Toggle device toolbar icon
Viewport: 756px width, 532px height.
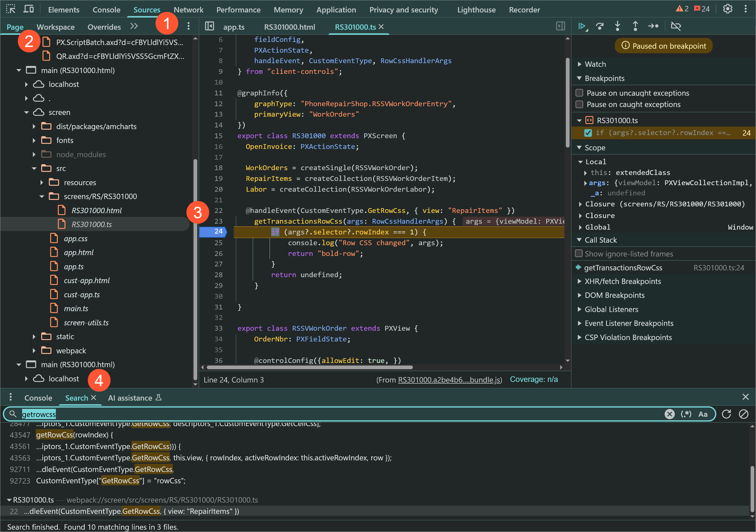[29, 9]
